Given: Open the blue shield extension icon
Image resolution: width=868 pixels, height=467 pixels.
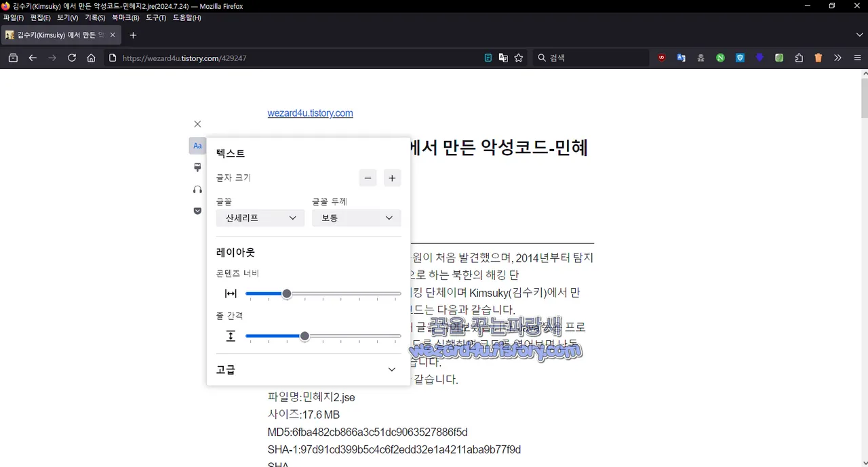Looking at the screenshot, I should click(x=740, y=58).
